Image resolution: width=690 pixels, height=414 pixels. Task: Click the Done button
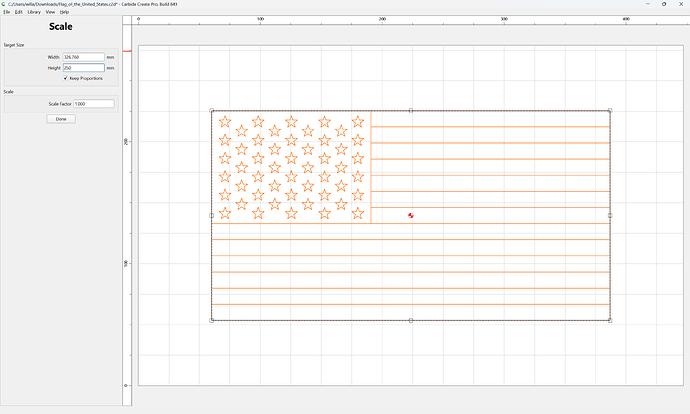point(61,119)
